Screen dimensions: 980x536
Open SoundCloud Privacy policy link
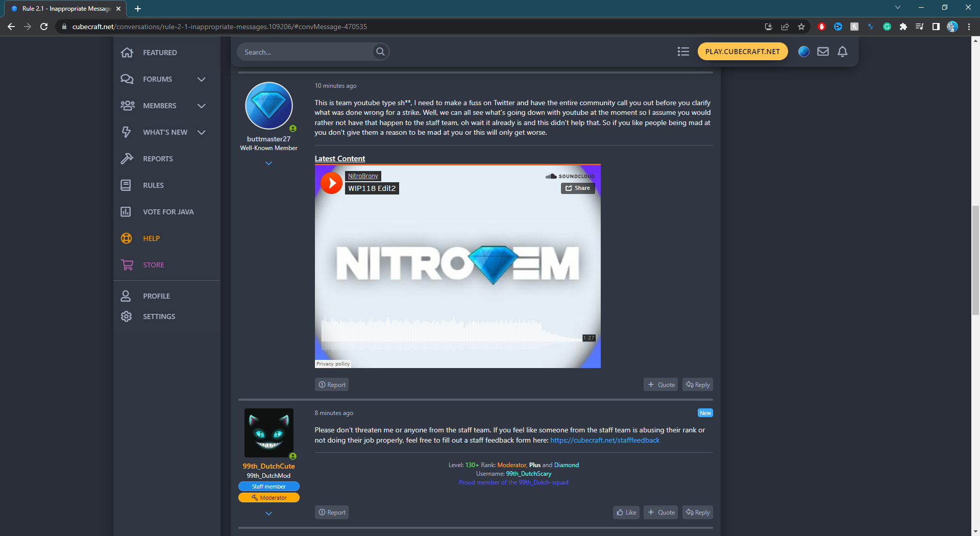pos(333,364)
